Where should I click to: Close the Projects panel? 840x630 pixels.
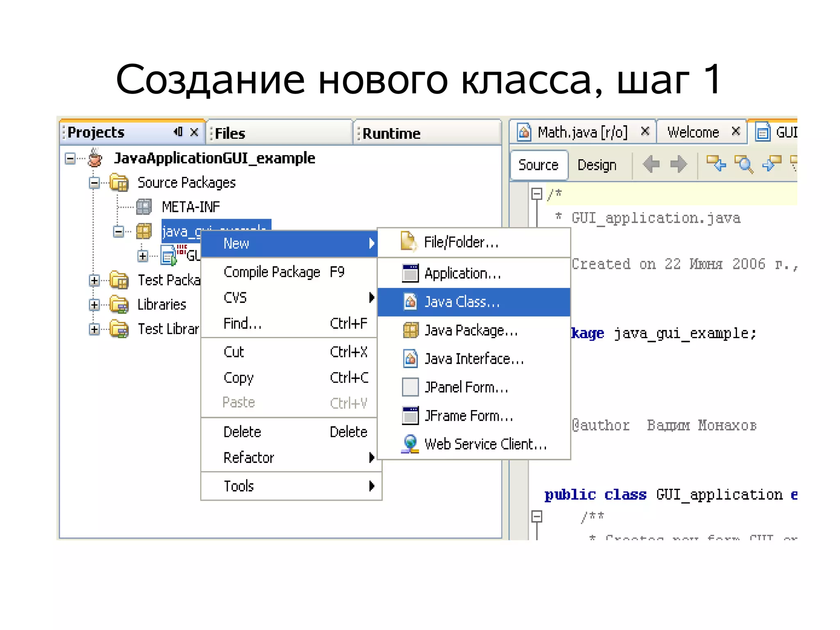194,132
